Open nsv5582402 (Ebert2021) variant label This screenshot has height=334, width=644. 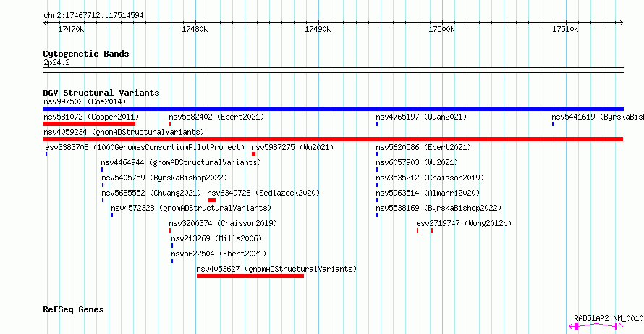(x=216, y=117)
